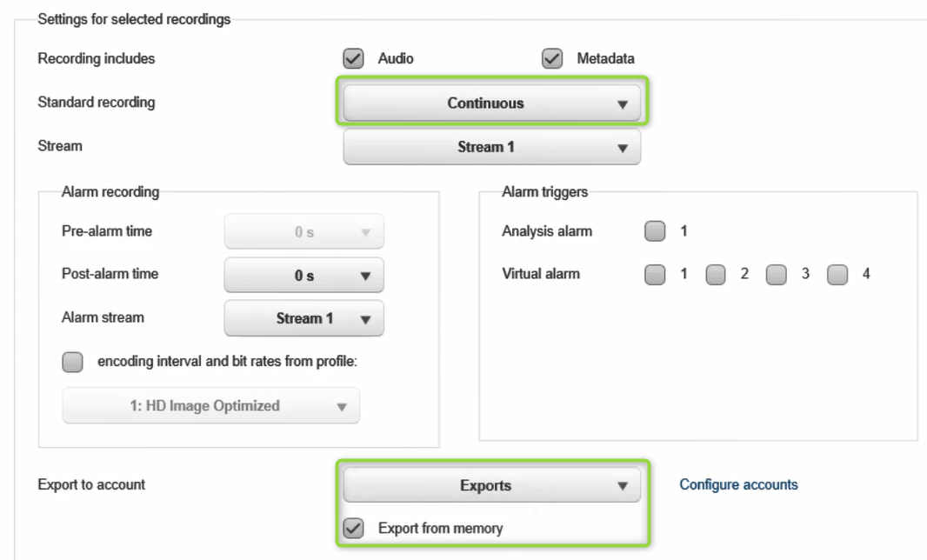Open the Post-alarm time dropdown

303,276
